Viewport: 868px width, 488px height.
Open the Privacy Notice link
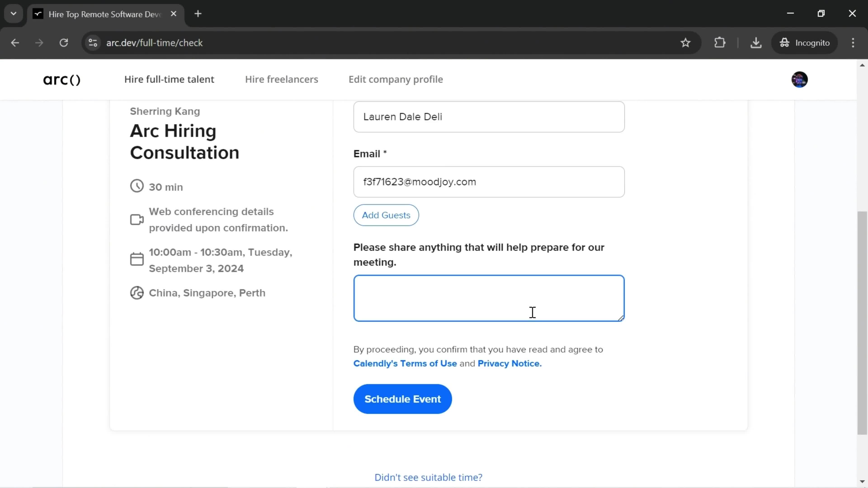coord(509,363)
